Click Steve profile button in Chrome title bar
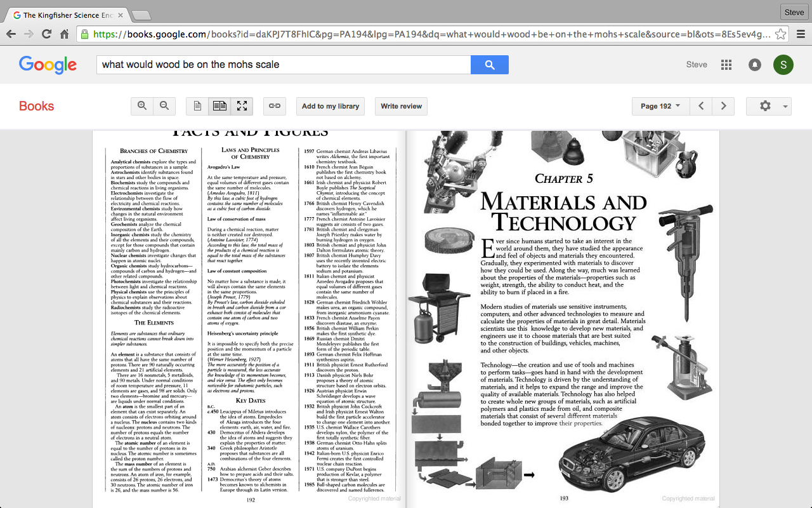812x508 pixels. click(x=794, y=12)
